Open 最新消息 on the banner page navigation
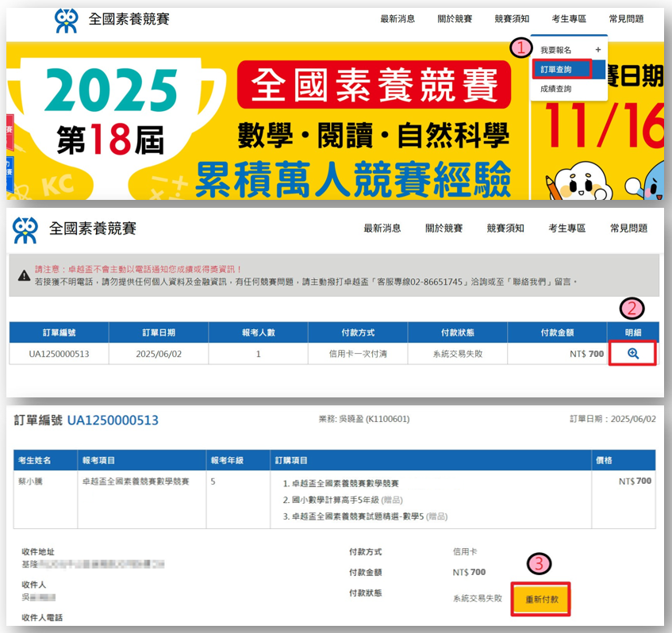This screenshot has height=633, width=672. click(397, 19)
